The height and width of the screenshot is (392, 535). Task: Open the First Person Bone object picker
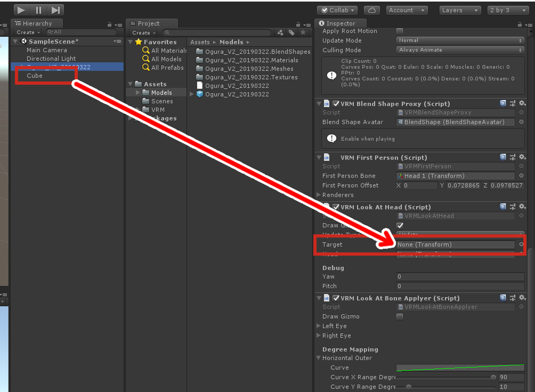click(521, 176)
